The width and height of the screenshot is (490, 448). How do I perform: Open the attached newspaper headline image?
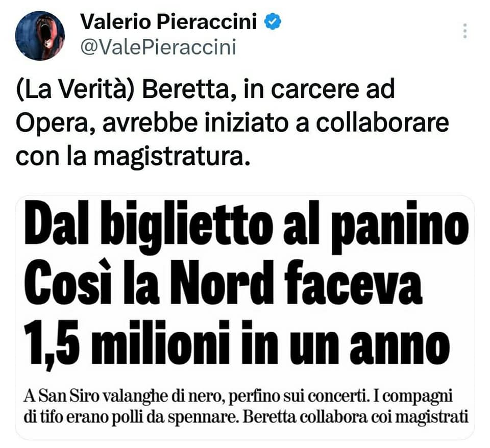pyautogui.click(x=245, y=317)
